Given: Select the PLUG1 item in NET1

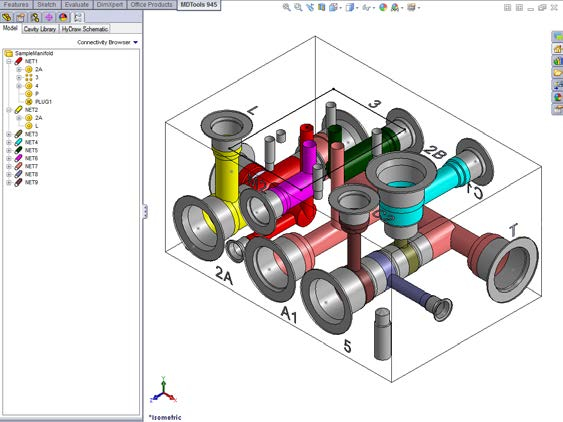Looking at the screenshot, I should coord(43,102).
